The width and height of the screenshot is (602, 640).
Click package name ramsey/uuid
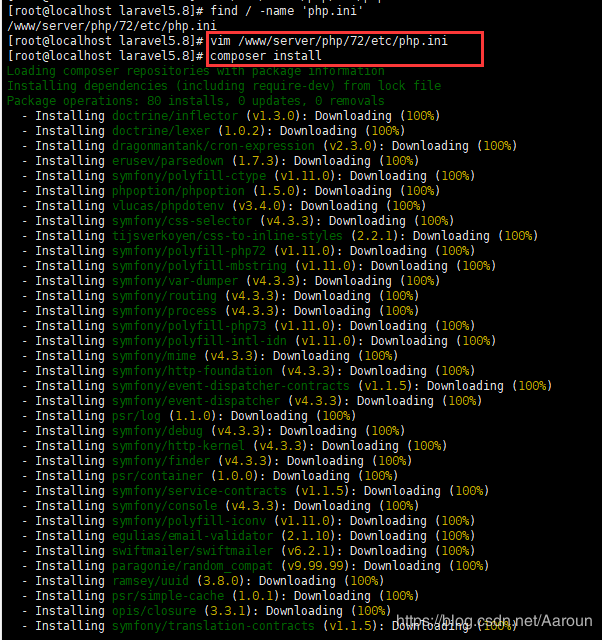tap(150, 580)
